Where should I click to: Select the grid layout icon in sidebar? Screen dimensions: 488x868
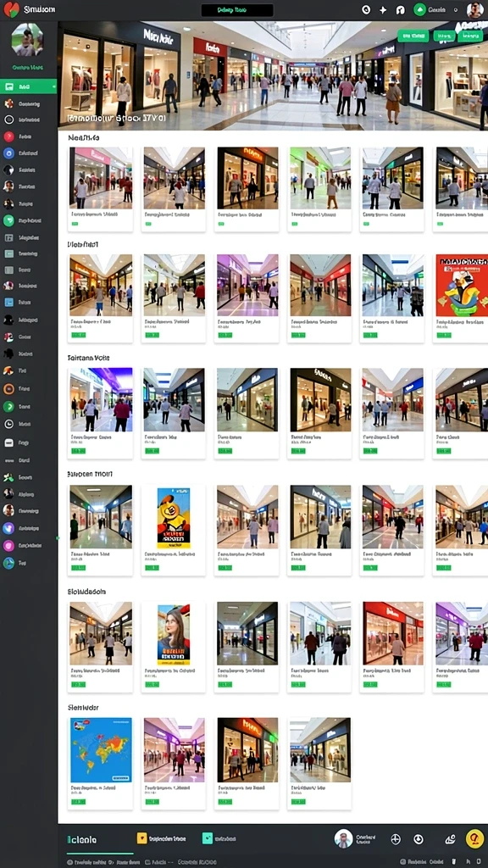coord(8,237)
